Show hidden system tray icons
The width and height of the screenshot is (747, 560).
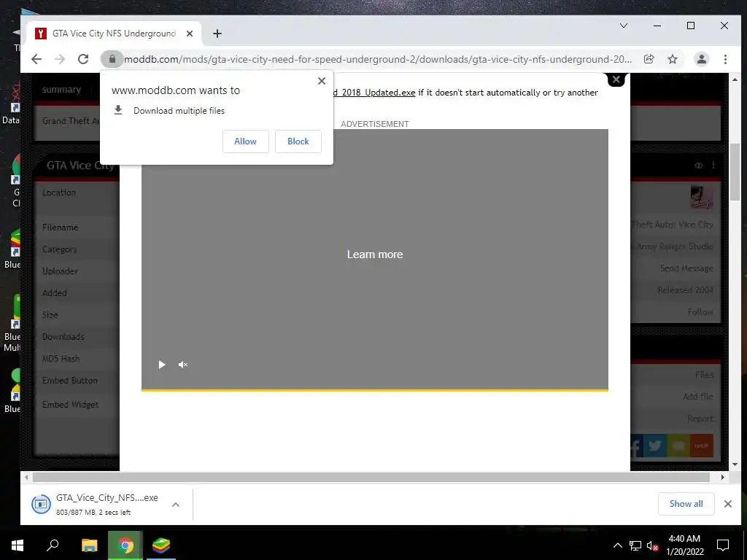point(617,545)
